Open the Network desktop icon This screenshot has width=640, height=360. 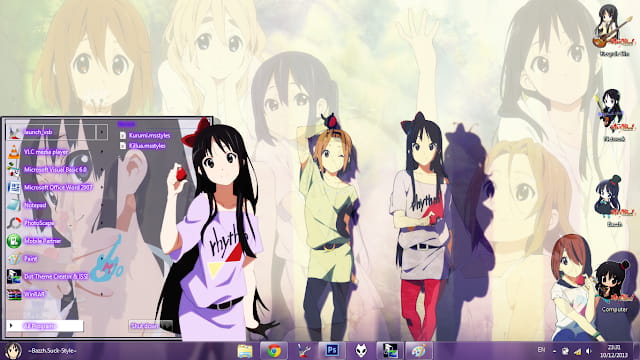614,116
